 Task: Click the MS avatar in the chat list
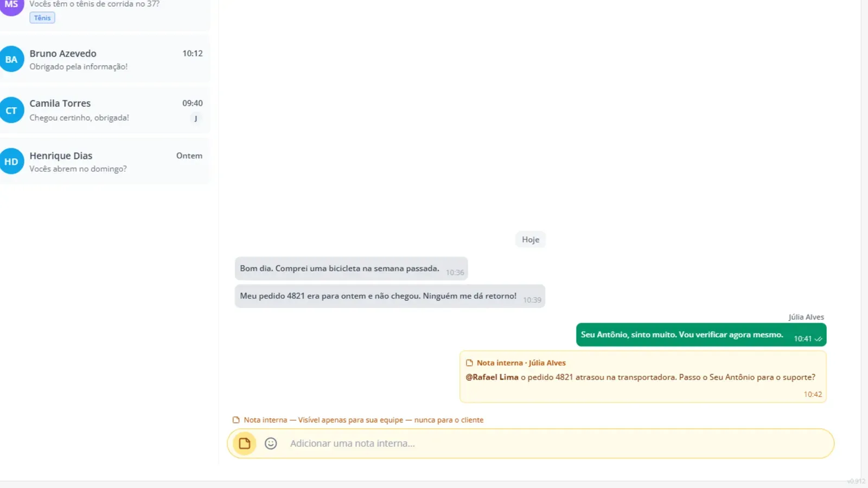(x=11, y=5)
